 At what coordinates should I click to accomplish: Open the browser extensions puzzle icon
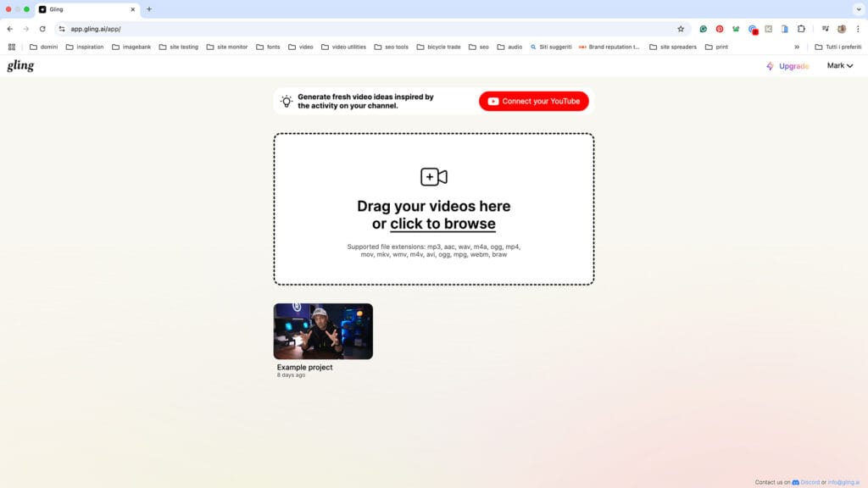point(801,29)
